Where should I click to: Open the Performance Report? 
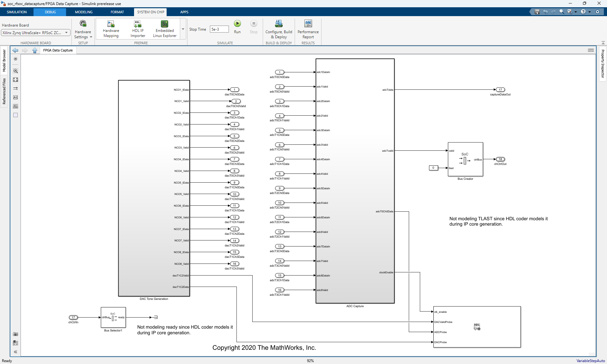308,29
